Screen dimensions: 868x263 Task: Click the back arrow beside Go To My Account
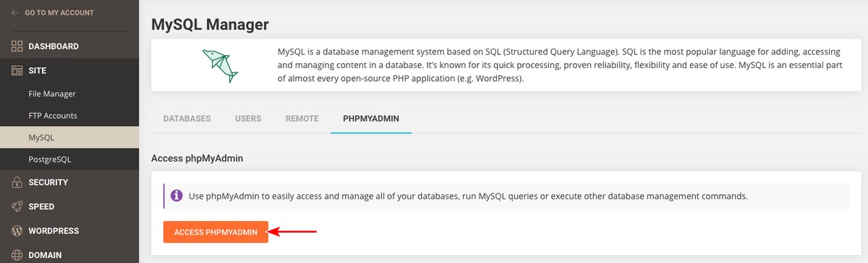(x=16, y=13)
